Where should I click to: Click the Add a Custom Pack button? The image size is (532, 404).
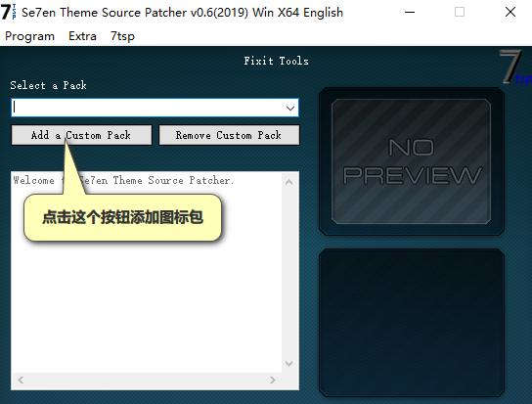pos(81,135)
